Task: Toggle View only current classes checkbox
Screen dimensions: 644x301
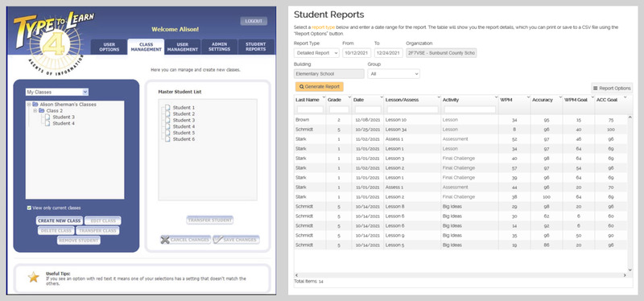Action: [29, 208]
